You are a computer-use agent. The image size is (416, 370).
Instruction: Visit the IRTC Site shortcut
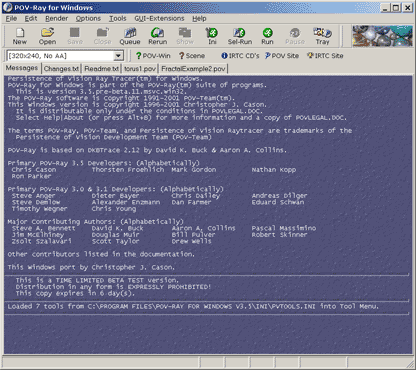tap(325, 56)
